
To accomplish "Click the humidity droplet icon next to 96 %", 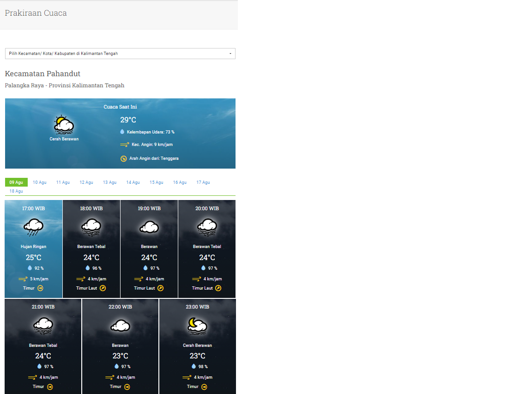I will (88, 268).
